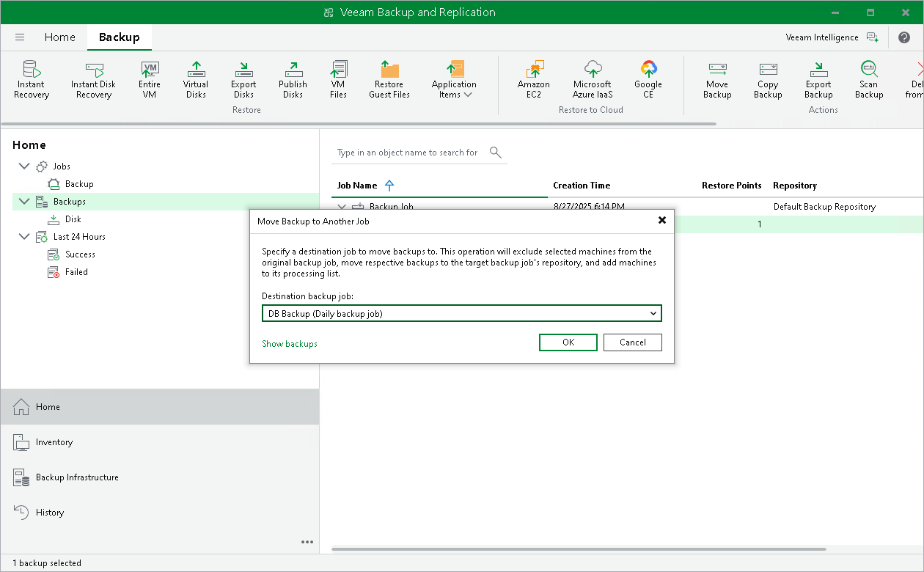Collapse the Last 24 Hours node

click(24, 237)
